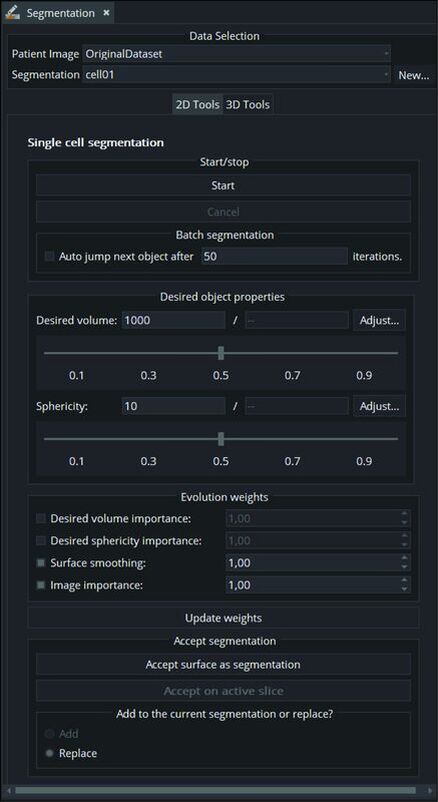Image resolution: width=438 pixels, height=802 pixels.
Task: Close the Segmentation tab
Action: (x=106, y=13)
